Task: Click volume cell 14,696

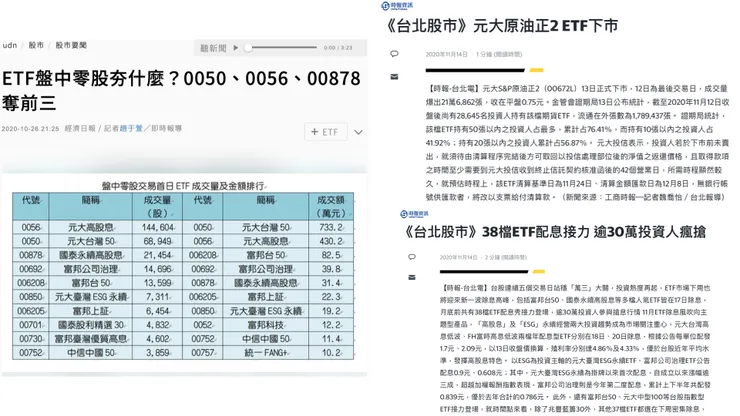Action: pos(158,269)
